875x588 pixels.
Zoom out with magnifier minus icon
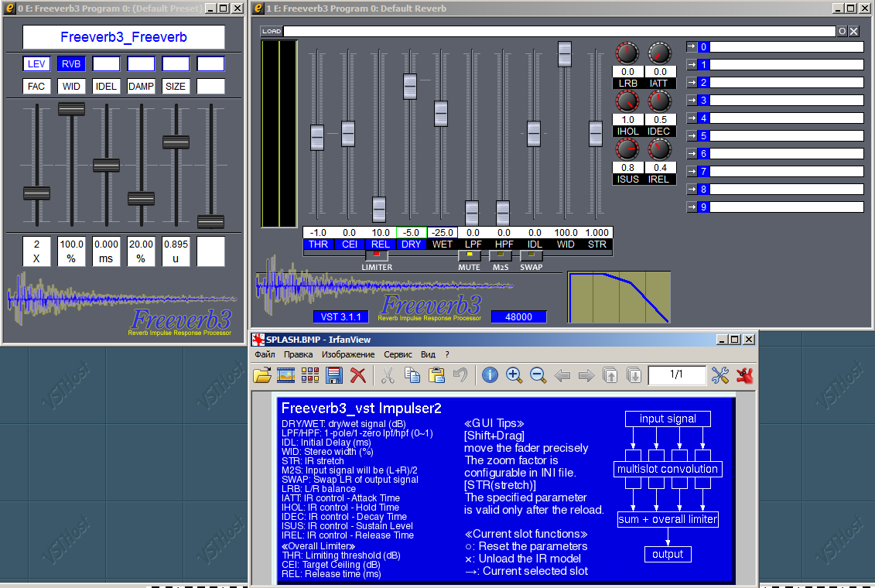click(x=538, y=375)
